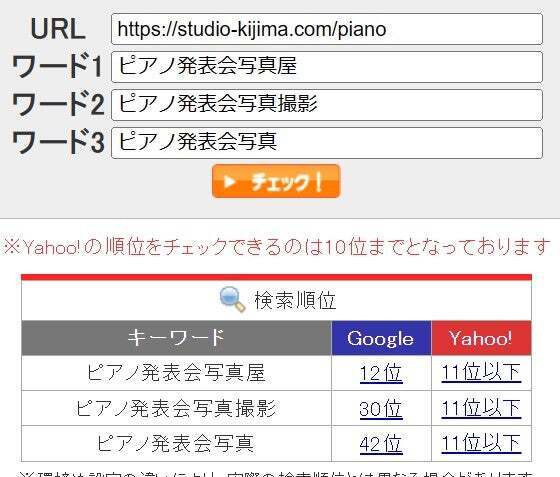560x477 pixels.
Task: Select keyword cell ピアノ発表会写真 in table
Action: click(176, 443)
